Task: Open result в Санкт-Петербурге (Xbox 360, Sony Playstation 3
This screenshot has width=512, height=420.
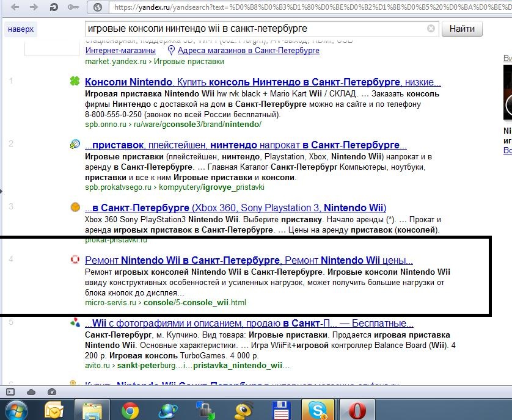Action: (235, 208)
